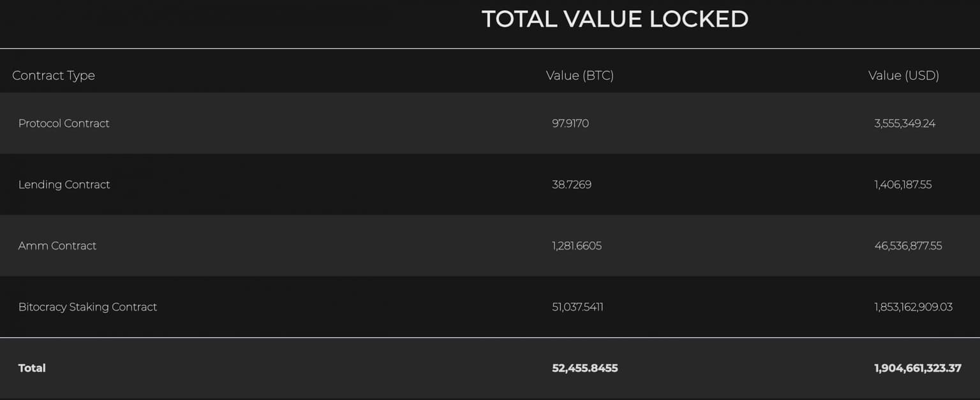Click the Total row label
This screenshot has height=400, width=980.
(x=32, y=368)
